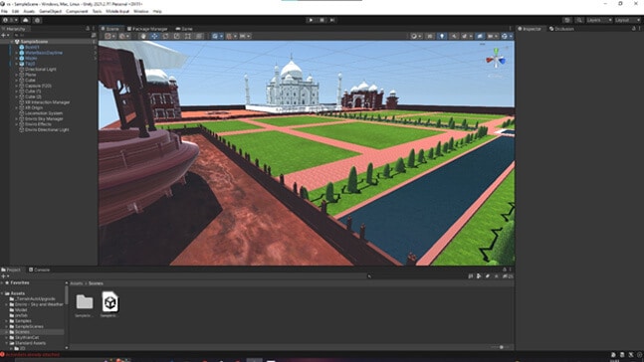Open the GameObject menu
This screenshot has width=644, height=362.
pyautogui.click(x=50, y=12)
